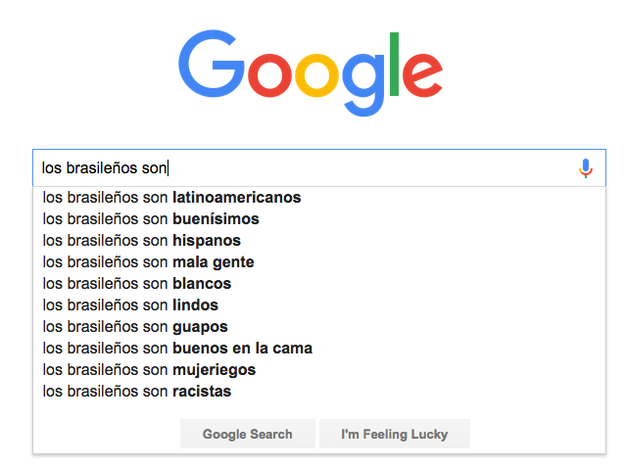Click the Google logo
Image resolution: width=625 pixels, height=468 pixels.
311,73
